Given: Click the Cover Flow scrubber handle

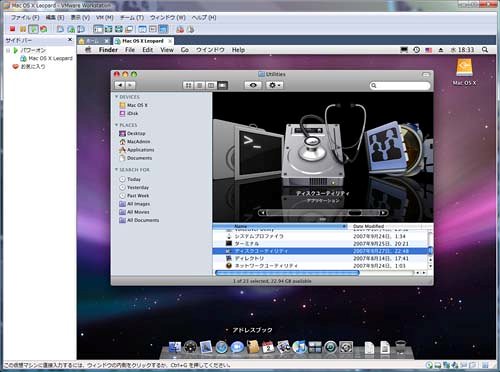Looking at the screenshot, I should click(355, 212).
